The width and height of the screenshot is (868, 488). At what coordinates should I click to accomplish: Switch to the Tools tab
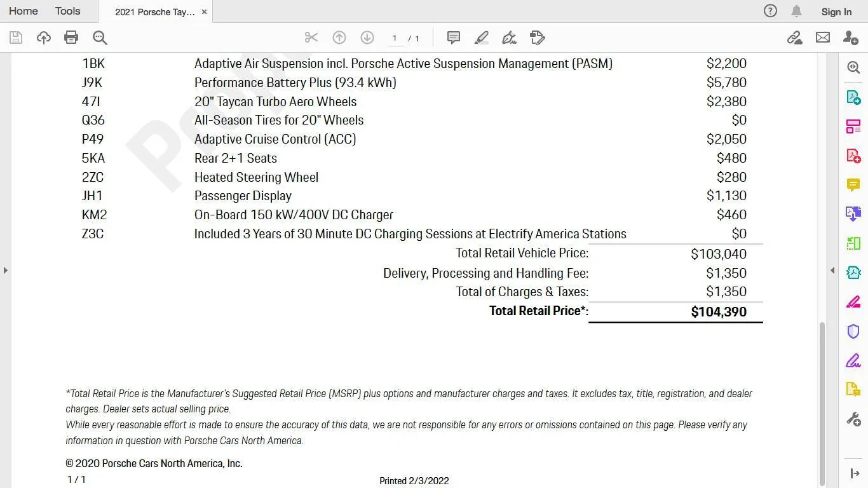(67, 11)
